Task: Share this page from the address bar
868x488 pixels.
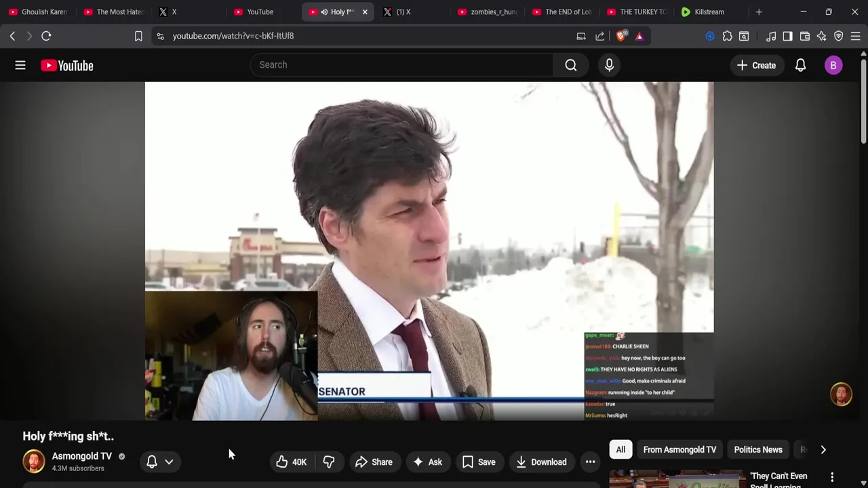Action: 600,36
